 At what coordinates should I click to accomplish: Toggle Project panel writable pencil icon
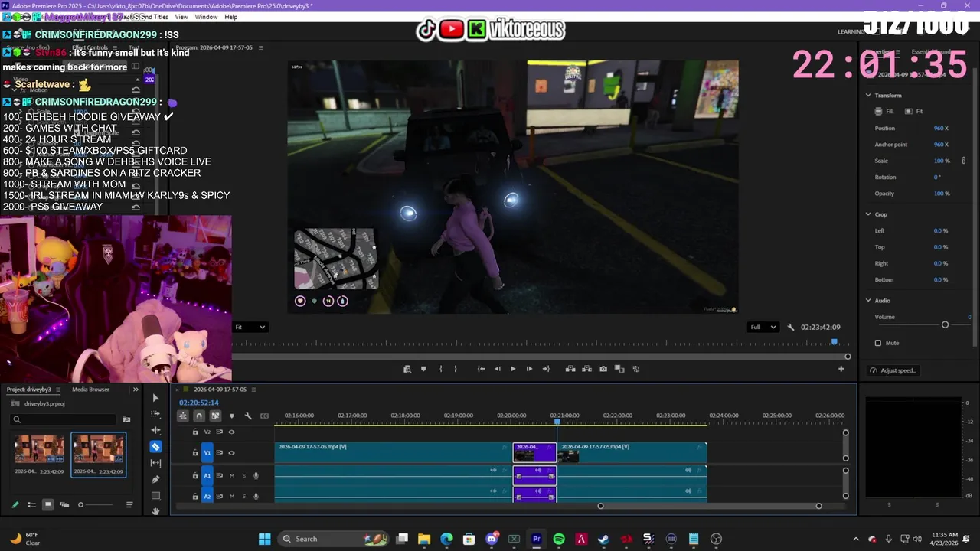click(x=15, y=504)
